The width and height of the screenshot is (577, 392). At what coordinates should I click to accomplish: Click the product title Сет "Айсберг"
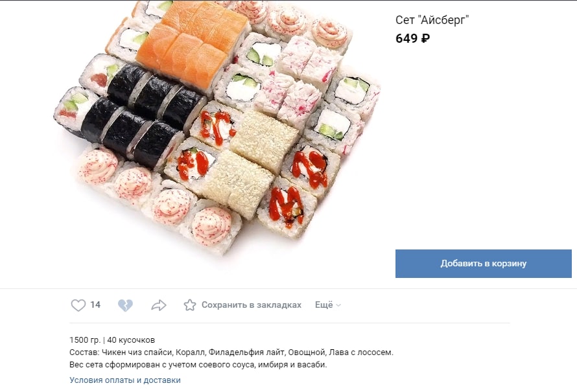tap(432, 20)
